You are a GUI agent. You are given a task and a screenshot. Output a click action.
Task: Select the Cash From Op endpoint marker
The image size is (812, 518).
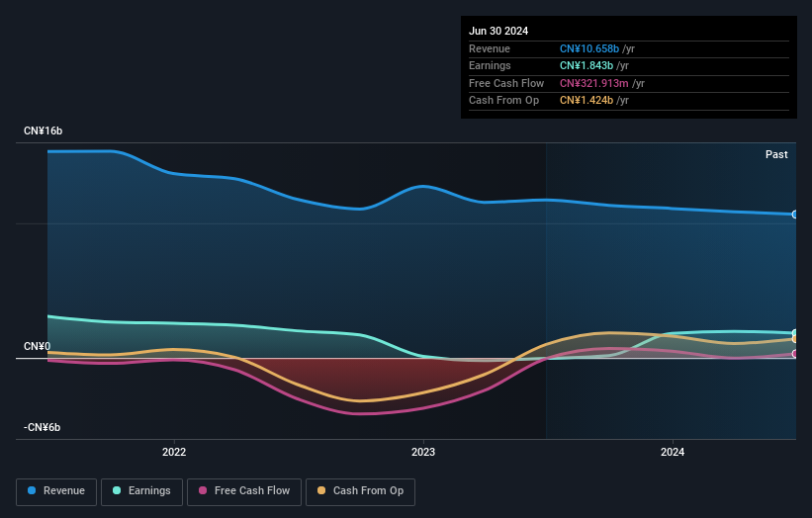(794, 339)
